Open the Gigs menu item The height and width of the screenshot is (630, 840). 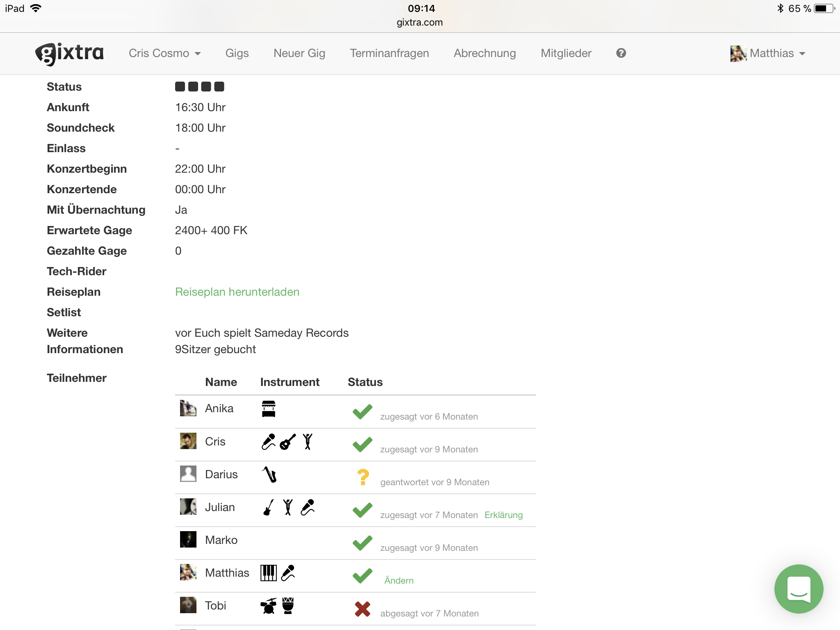pyautogui.click(x=237, y=53)
